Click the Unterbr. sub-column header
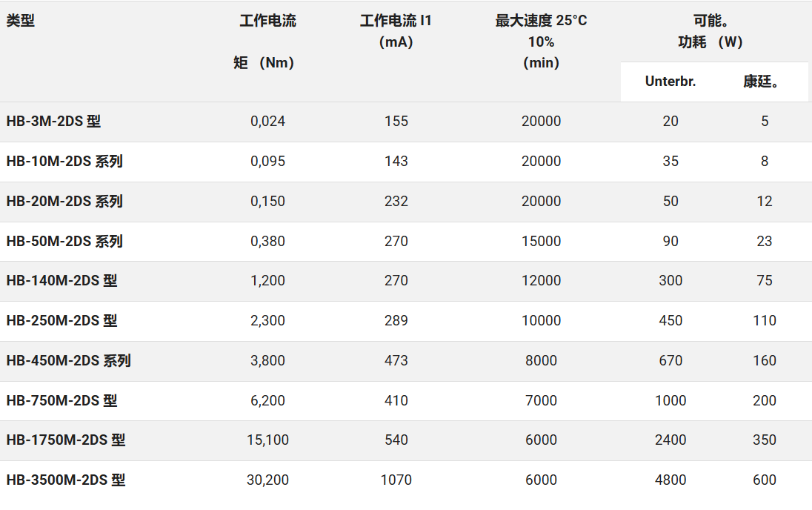Viewport: 812px width, 510px height. click(670, 82)
